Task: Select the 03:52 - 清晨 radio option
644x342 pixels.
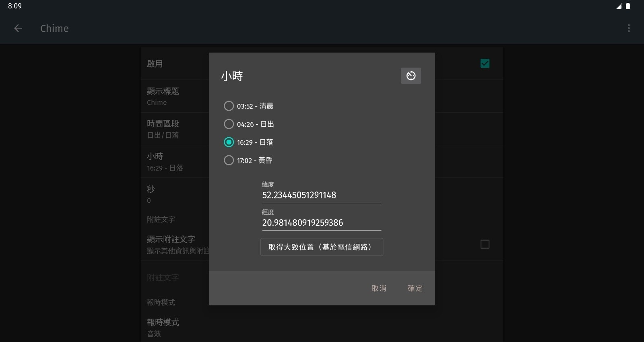Action: 249,106
